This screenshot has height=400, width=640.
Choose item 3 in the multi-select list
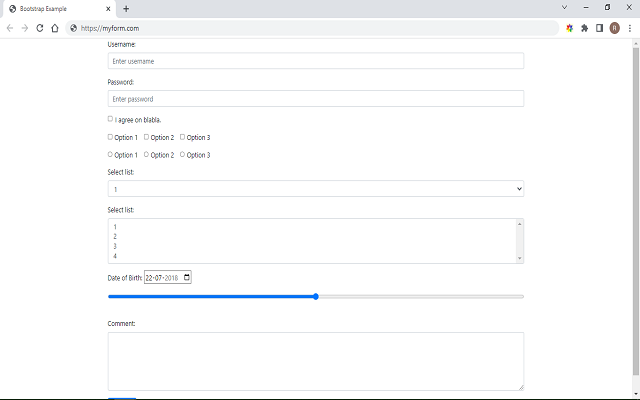pos(116,246)
